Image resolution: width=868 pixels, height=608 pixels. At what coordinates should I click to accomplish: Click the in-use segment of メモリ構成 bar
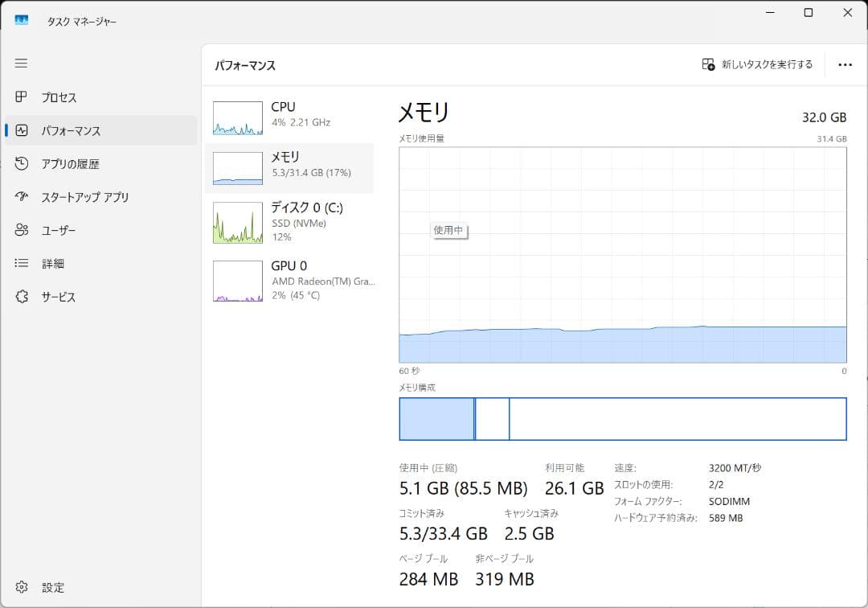tap(436, 419)
